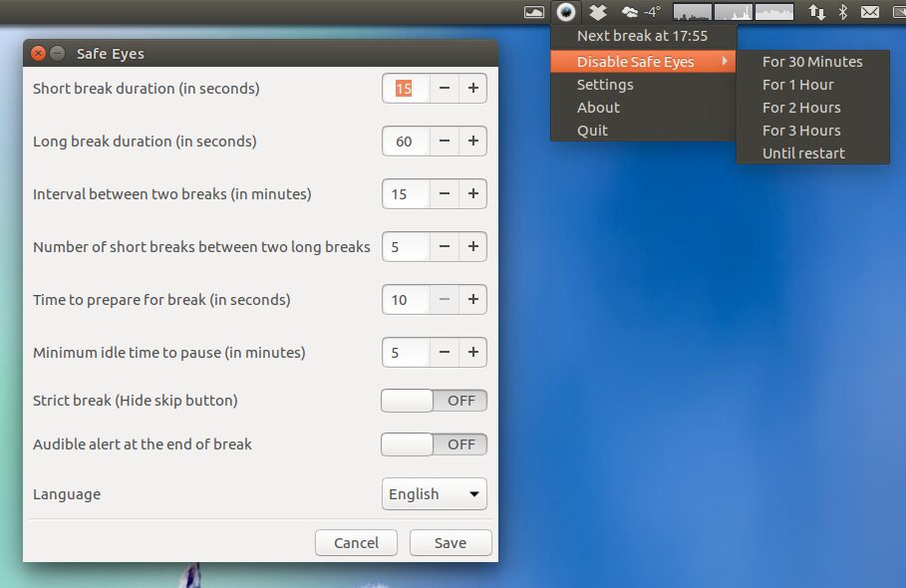This screenshot has height=588, width=906.
Task: Click the Bluetooth icon in top panel
Action: [x=842, y=12]
